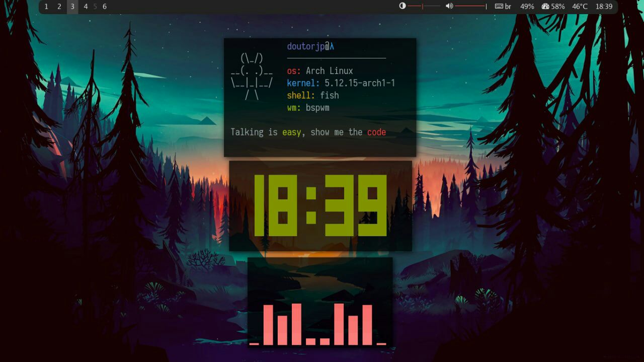
Task: Select the active workspace 3
Action: coord(72,7)
